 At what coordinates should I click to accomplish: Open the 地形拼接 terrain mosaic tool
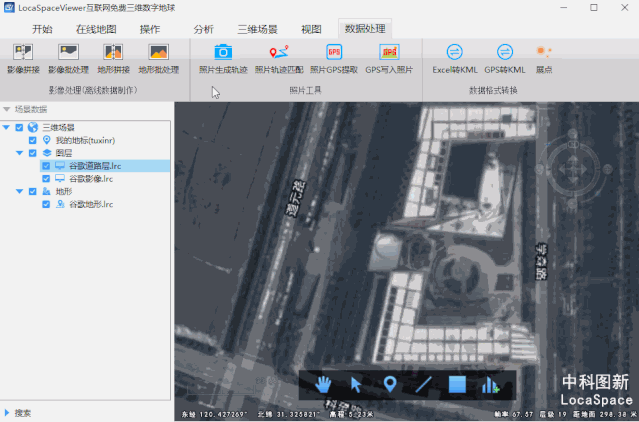point(113,59)
